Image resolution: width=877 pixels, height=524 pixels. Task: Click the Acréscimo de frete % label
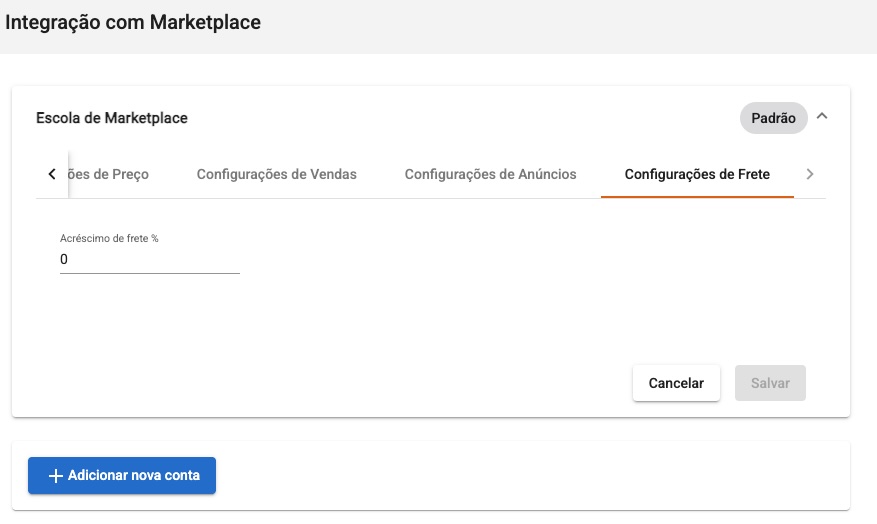click(109, 238)
